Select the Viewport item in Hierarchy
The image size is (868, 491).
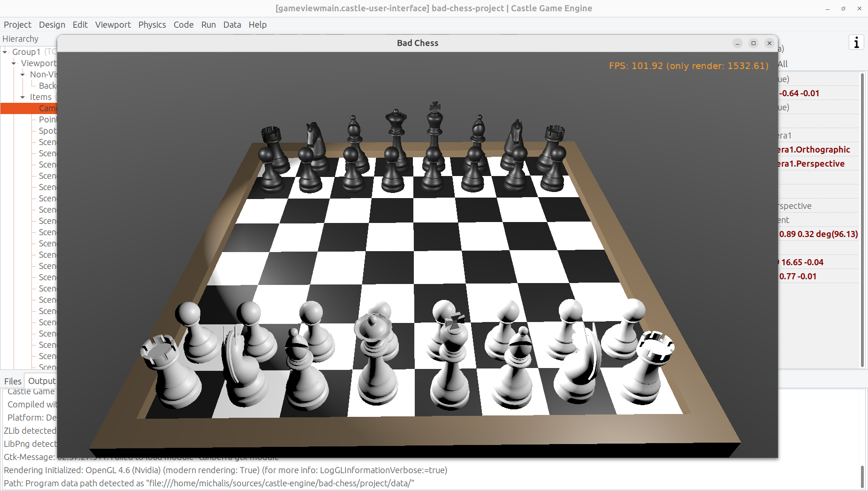pyautogui.click(x=38, y=63)
